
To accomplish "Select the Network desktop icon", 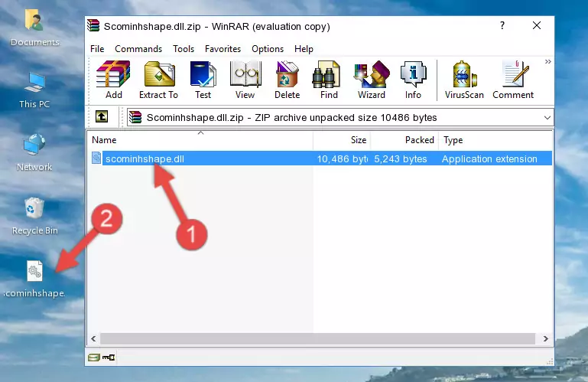I will pyautogui.click(x=34, y=153).
